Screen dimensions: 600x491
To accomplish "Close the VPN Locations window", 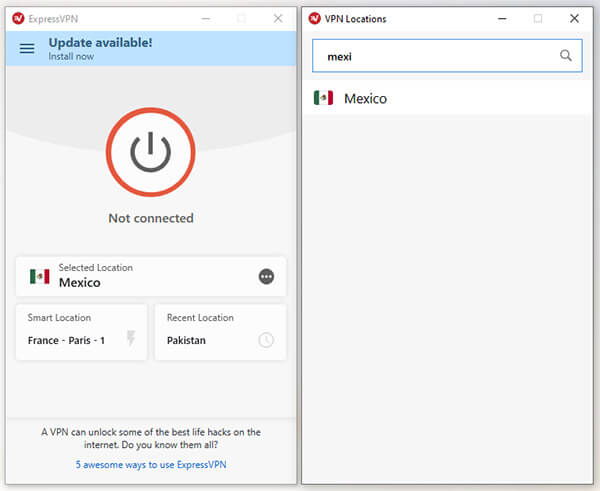I will 574,18.
